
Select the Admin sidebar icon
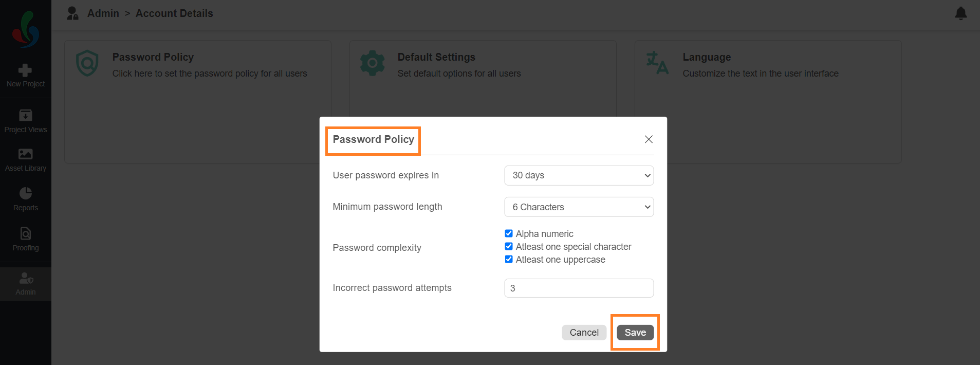pyautogui.click(x=25, y=278)
